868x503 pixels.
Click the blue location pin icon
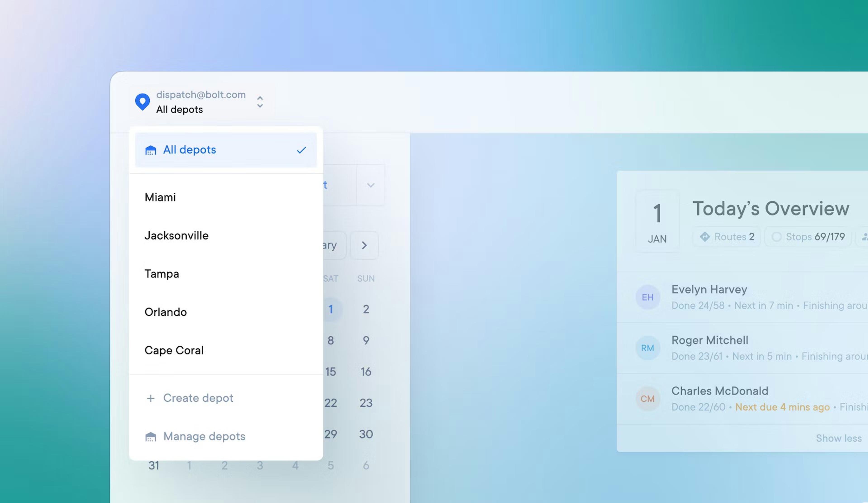(x=142, y=102)
